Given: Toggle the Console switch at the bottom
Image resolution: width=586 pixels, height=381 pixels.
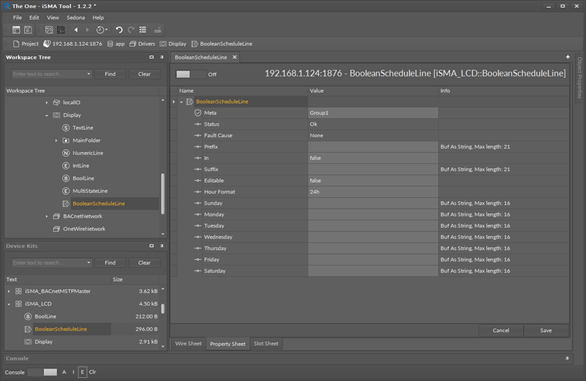Looking at the screenshot, I should pyautogui.click(x=43, y=372).
